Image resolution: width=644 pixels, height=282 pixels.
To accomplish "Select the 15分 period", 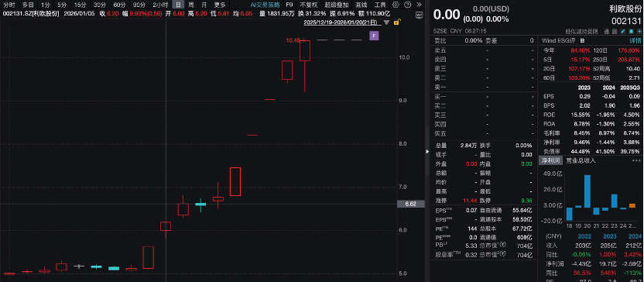I will pos(80,5).
